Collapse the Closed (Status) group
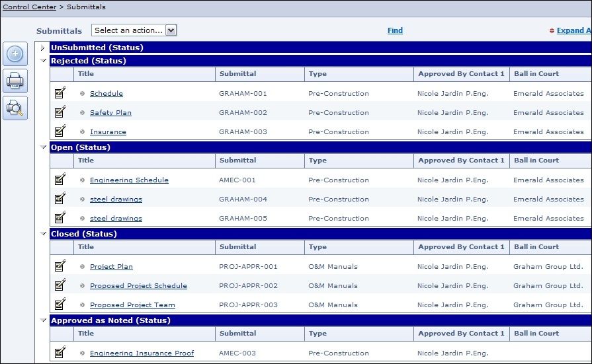Image resolution: width=592 pixels, height=364 pixels. coord(44,233)
